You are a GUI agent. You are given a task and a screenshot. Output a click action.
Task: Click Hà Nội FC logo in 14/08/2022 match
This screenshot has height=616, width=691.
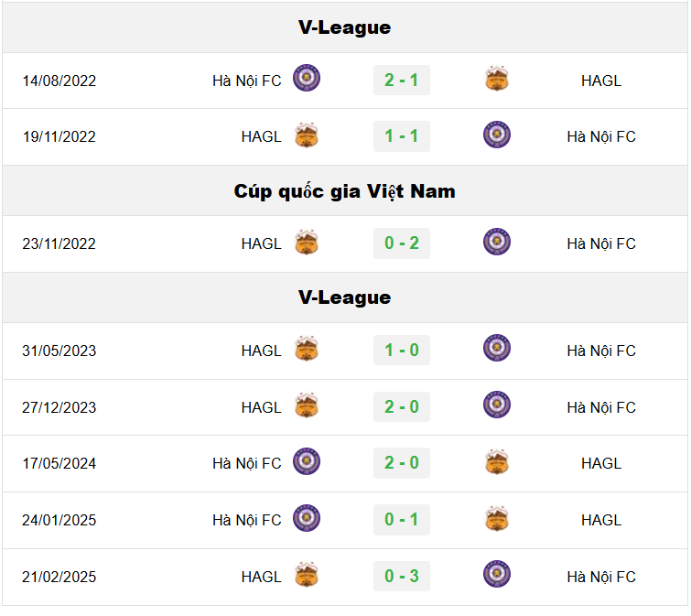tap(307, 78)
